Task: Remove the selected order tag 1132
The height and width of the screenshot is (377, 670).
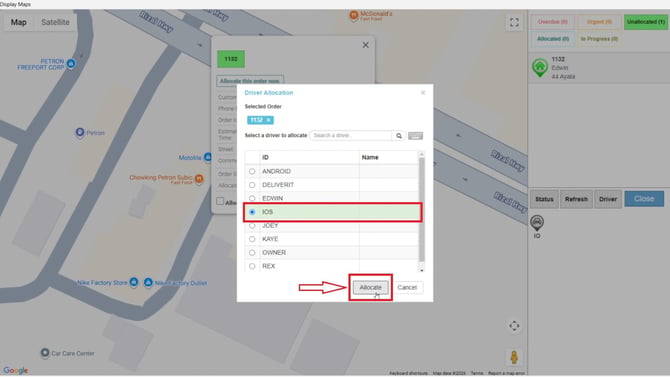Action: click(268, 120)
